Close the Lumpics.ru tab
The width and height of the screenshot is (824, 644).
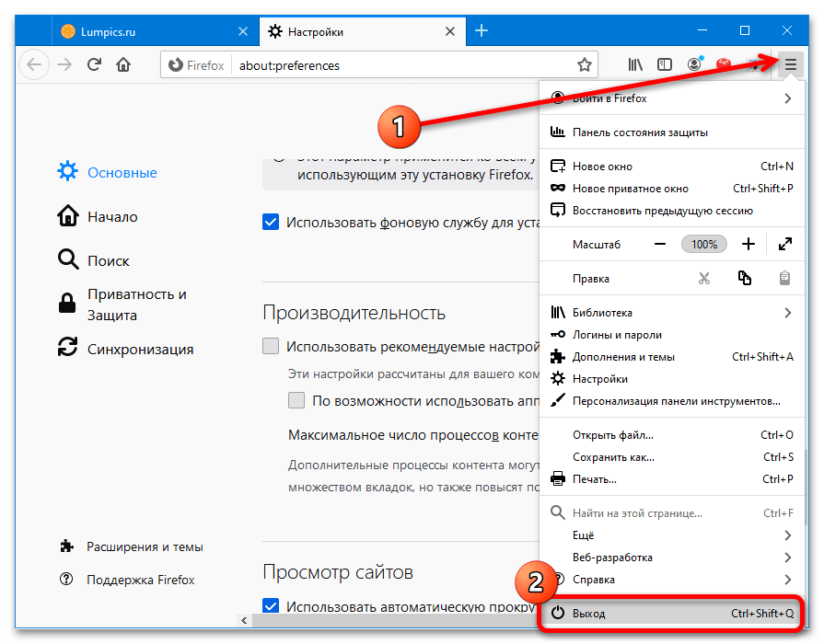[x=243, y=31]
